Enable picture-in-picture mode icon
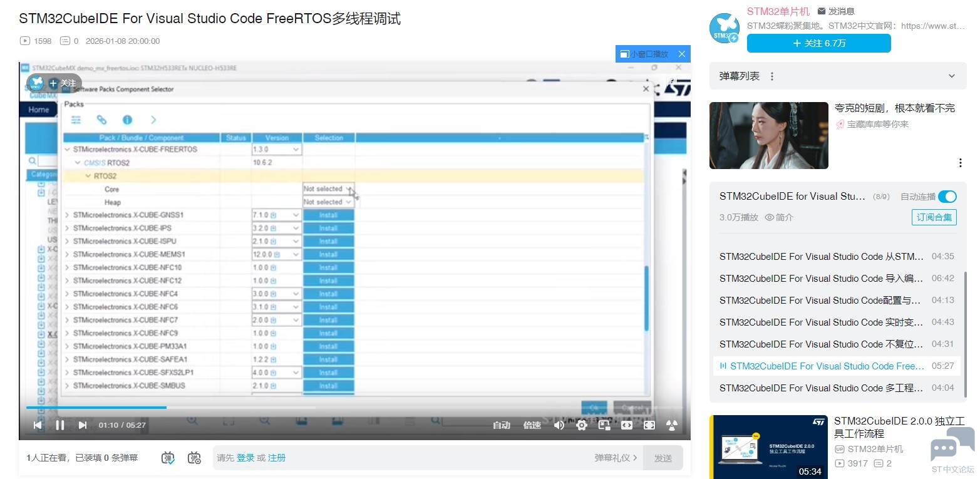 coord(604,425)
